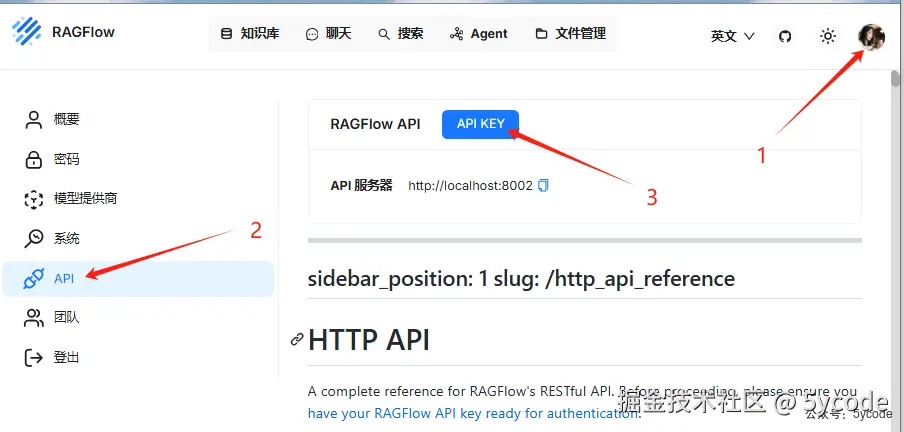Copy the API server URL icon
The width and height of the screenshot is (904, 432).
(x=543, y=186)
